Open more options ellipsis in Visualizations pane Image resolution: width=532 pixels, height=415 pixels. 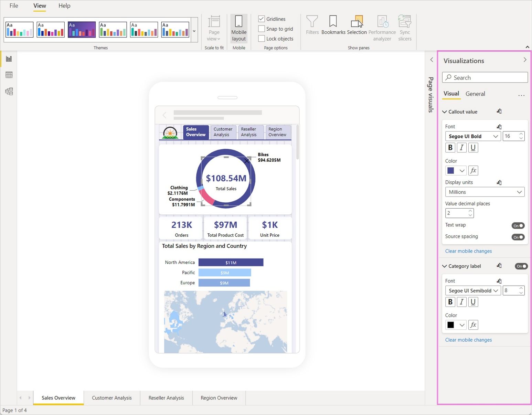click(521, 95)
